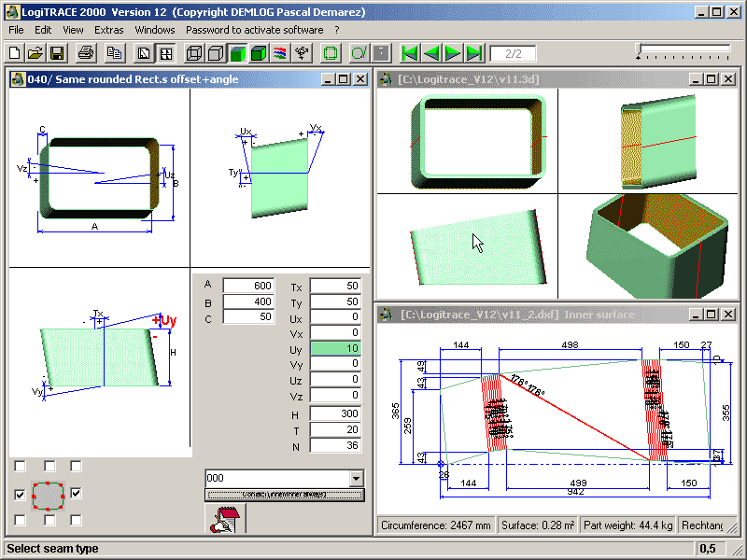Screen dimensions: 747x560
Task: Click the notepad-and-pen icon button
Action: coord(225,519)
